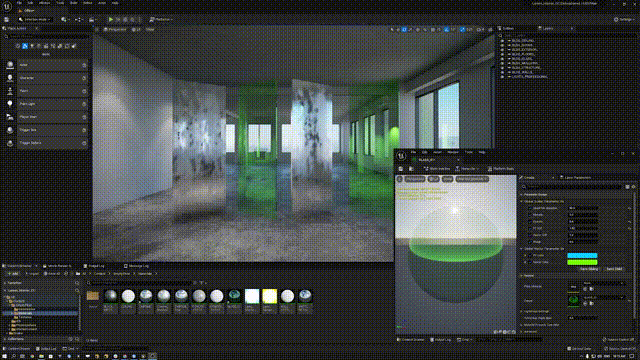Screen dimensions: 640x360
Task: Collapse Global Vector Parameter Values section
Action: [x=522, y=249]
